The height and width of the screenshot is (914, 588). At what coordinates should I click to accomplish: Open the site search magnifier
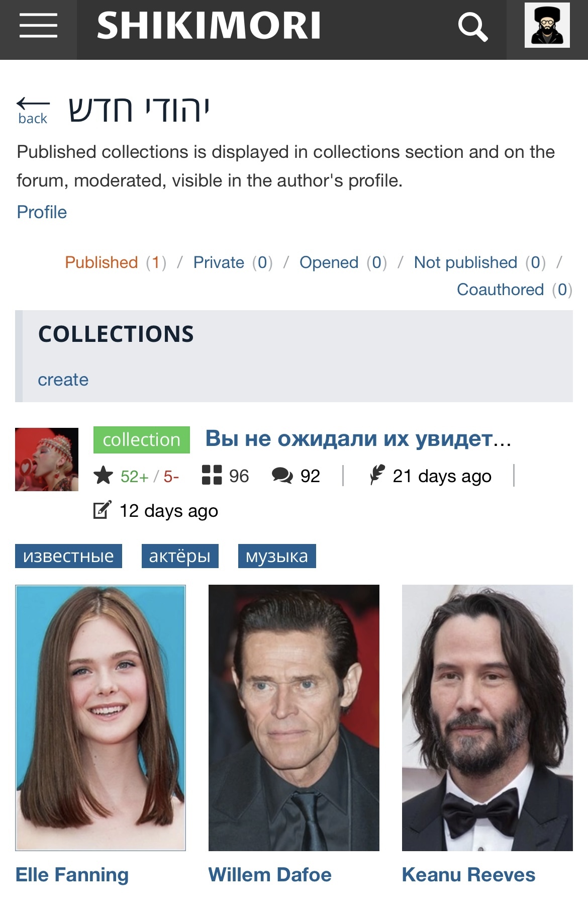[x=472, y=27]
